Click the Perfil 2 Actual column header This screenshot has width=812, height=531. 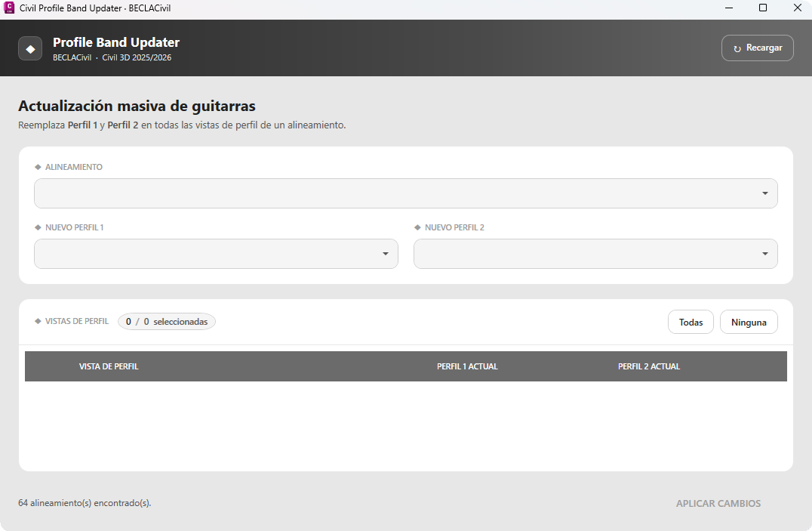[649, 366]
